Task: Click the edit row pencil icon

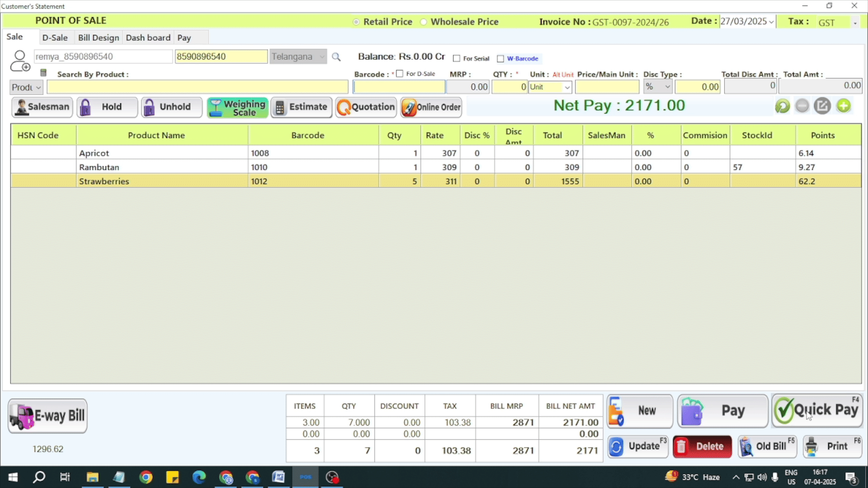Action: pos(822,106)
